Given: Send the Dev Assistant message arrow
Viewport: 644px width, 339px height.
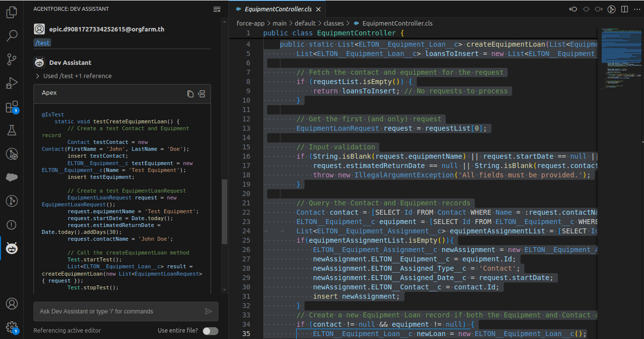Looking at the screenshot, I should pyautogui.click(x=209, y=311).
